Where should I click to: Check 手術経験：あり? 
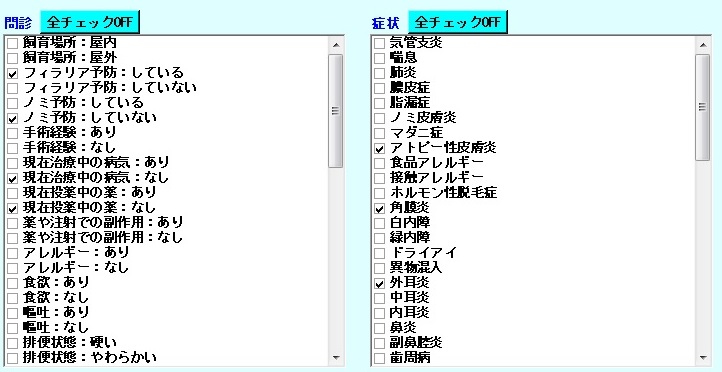point(13,134)
